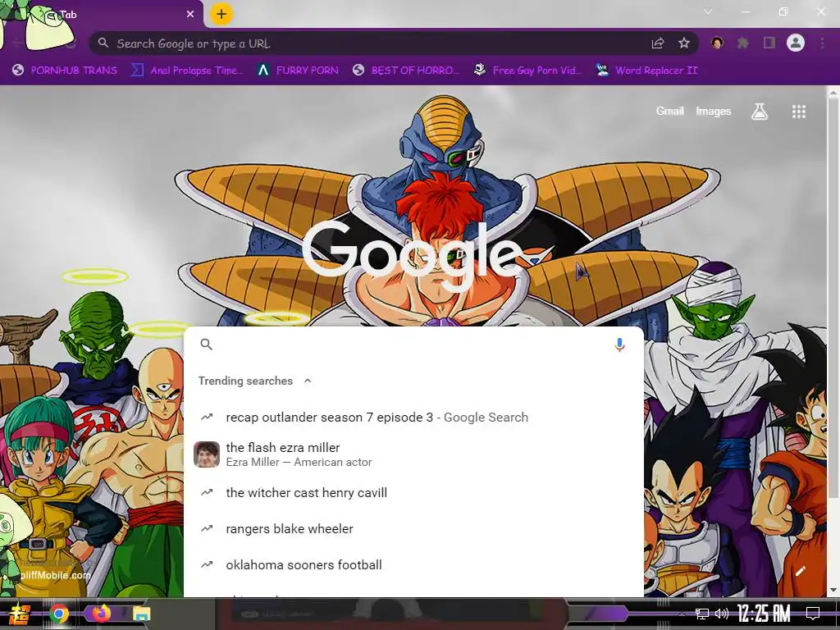Open the Windows notification center icon

[813, 614]
